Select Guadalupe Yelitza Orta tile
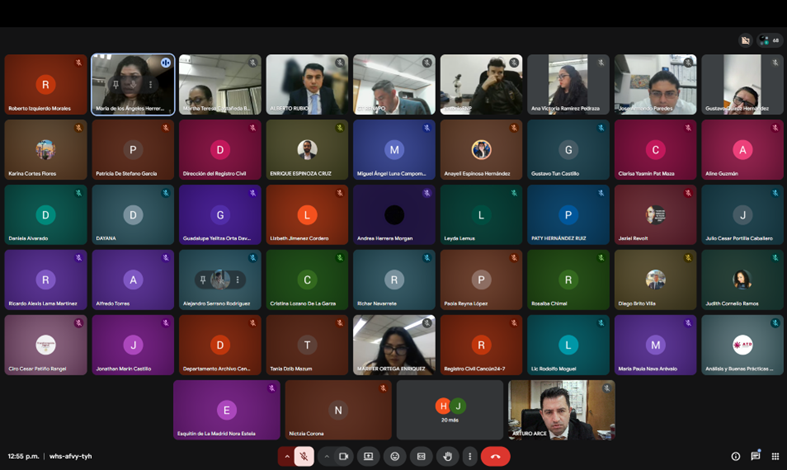 (220, 215)
